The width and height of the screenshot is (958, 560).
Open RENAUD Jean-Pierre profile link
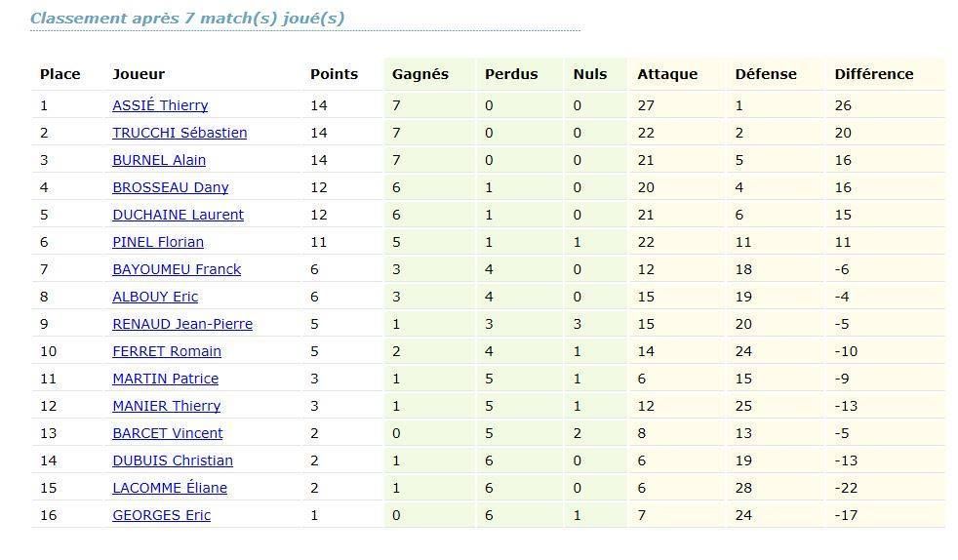tap(182, 324)
